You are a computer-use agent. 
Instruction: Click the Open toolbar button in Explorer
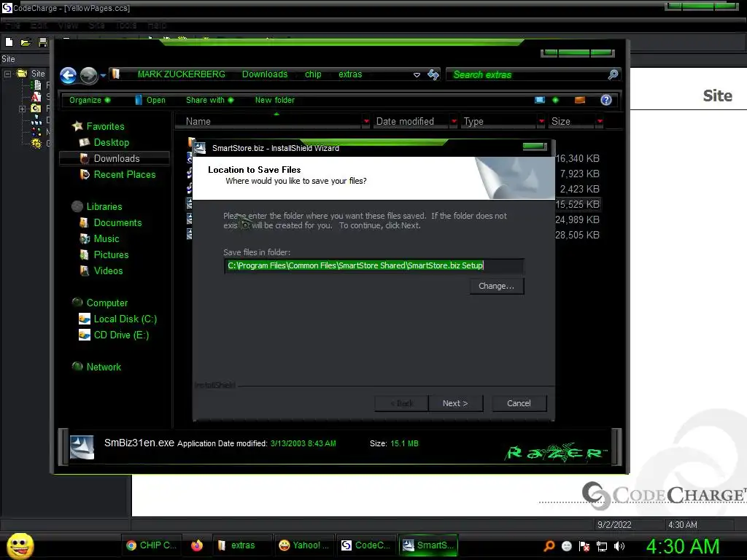tap(150, 100)
